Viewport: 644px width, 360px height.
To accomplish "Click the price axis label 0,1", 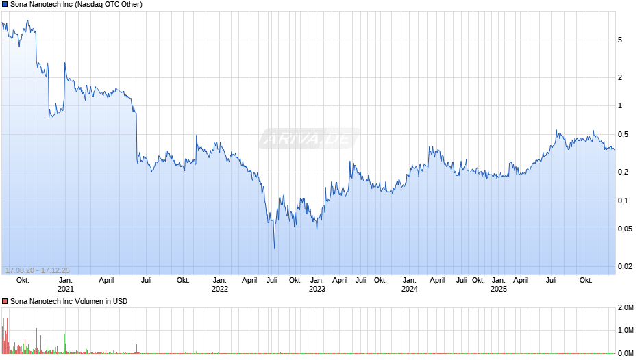I will tap(623, 201).
